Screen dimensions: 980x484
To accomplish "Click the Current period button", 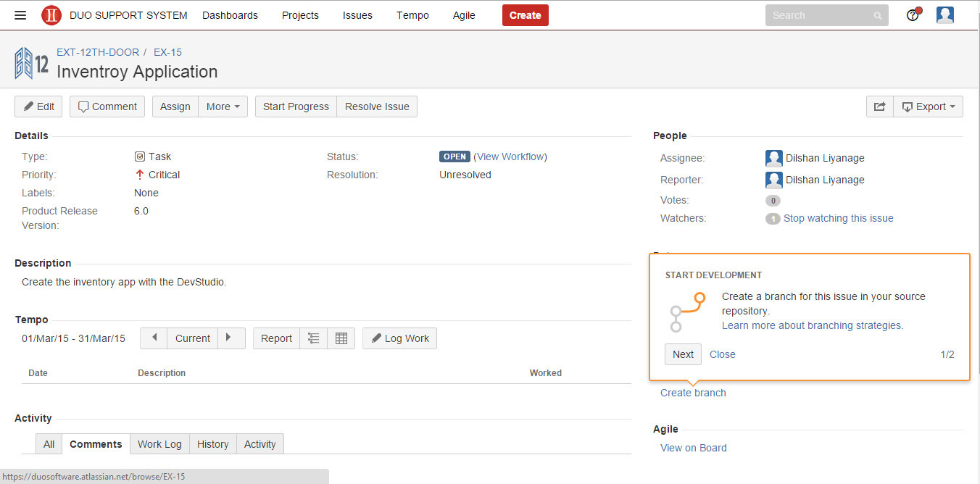I will pyautogui.click(x=193, y=338).
